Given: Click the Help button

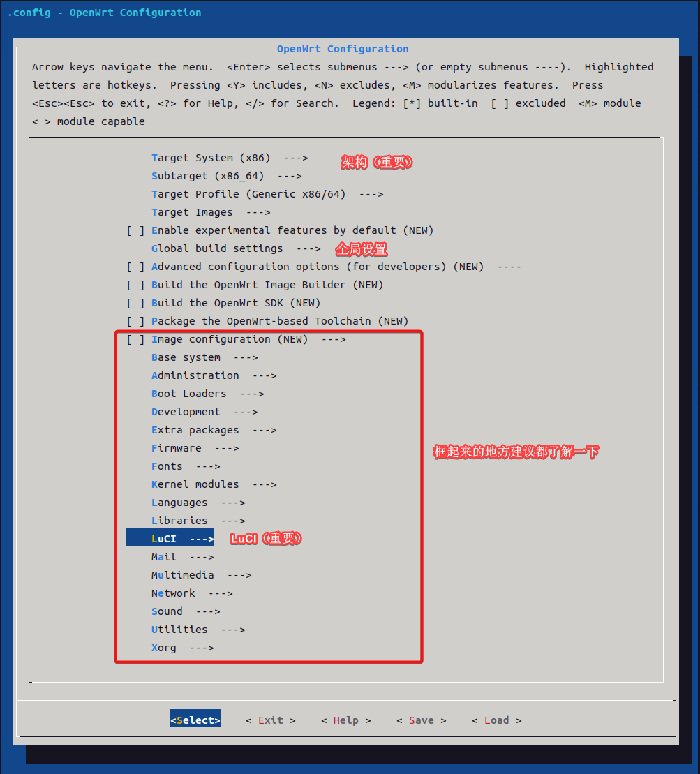Looking at the screenshot, I should pyautogui.click(x=346, y=721).
